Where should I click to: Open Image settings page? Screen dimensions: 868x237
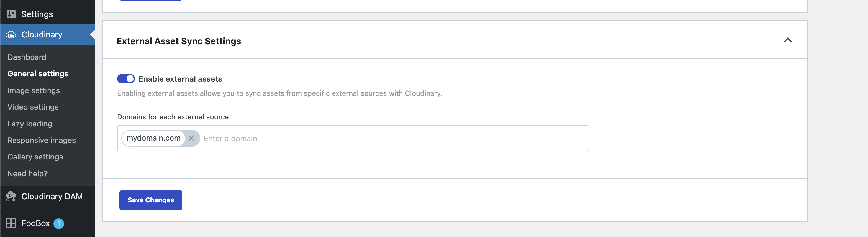pyautogui.click(x=34, y=90)
